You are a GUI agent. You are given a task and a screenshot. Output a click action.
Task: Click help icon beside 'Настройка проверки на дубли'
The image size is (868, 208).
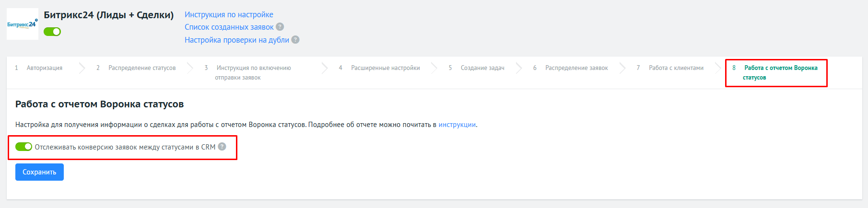295,40
